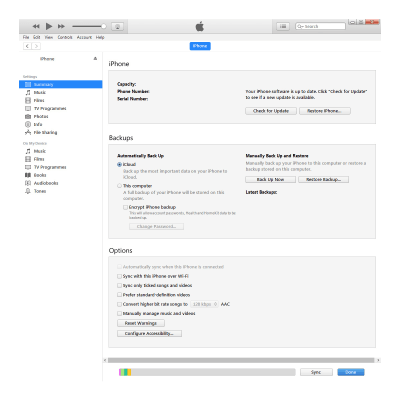The width and height of the screenshot is (400, 400).
Task: Enable Manually manage music and videos
Action: point(119,313)
